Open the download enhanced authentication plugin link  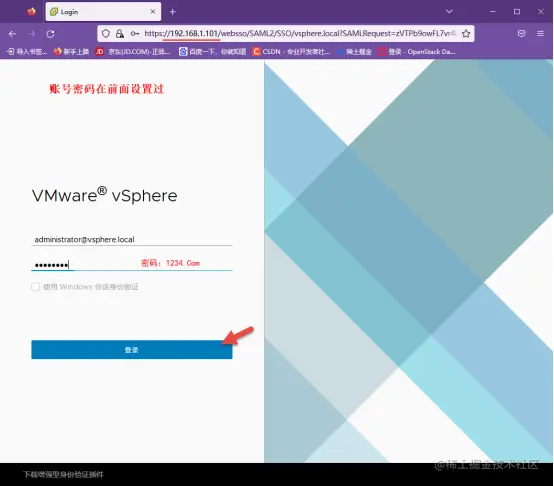[x=64, y=474]
